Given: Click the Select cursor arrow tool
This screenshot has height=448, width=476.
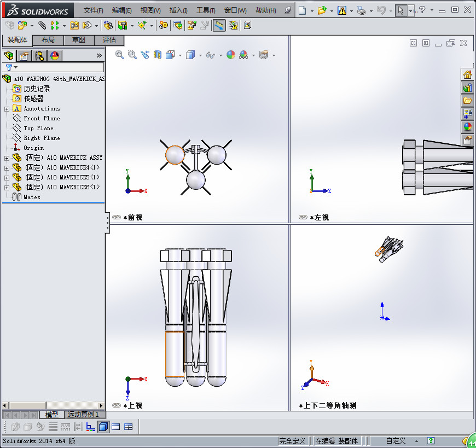Looking at the screenshot, I should [x=400, y=10].
